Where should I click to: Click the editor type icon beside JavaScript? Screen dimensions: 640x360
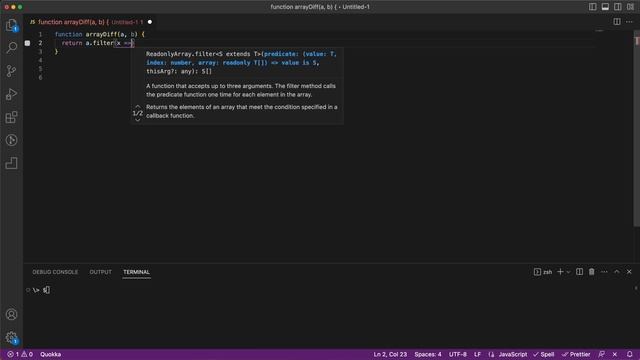pos(491,354)
